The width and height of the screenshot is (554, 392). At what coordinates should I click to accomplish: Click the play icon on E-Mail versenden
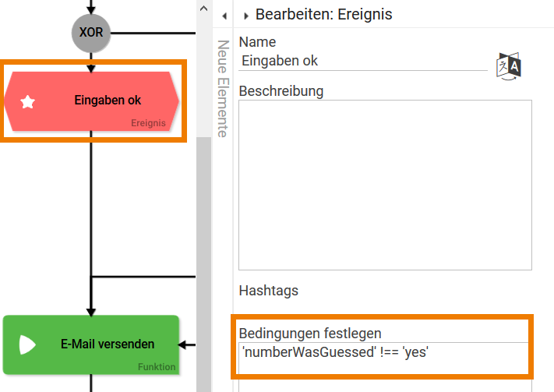click(27, 344)
